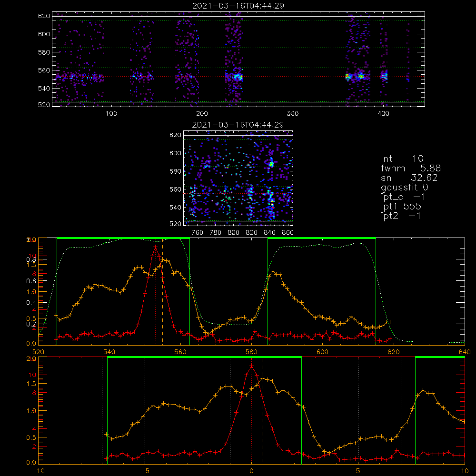Click x-axis label 800 under the middle image

(x=233, y=233)
